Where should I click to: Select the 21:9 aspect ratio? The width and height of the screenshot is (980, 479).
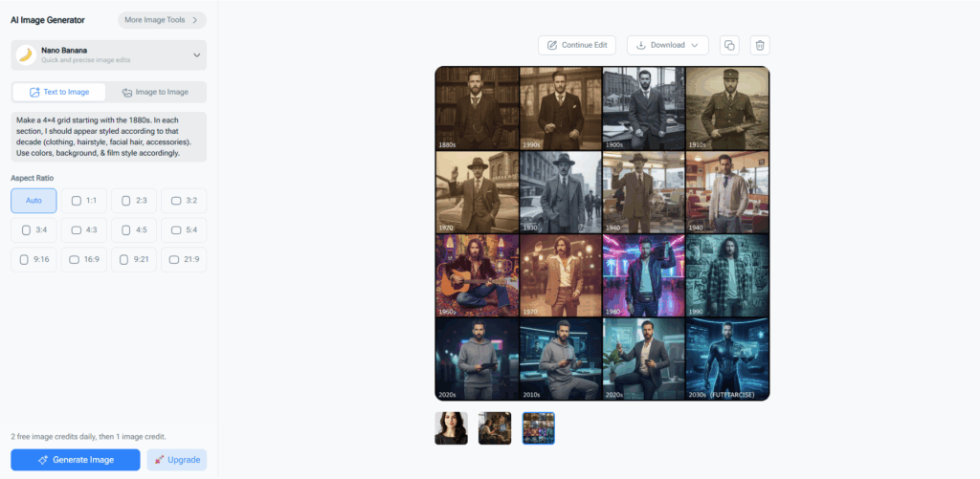184,259
